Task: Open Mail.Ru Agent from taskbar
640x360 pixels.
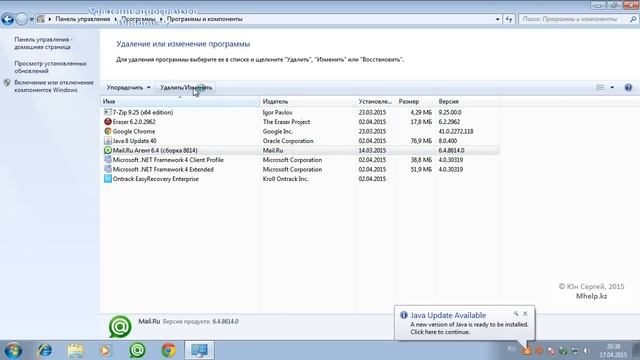Action: click(x=137, y=350)
